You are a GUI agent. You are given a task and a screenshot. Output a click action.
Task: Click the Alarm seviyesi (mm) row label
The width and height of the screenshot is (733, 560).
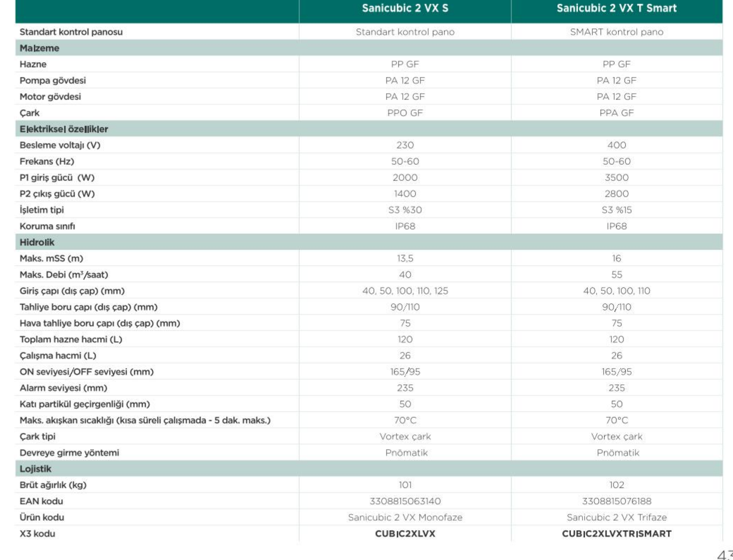click(63, 388)
